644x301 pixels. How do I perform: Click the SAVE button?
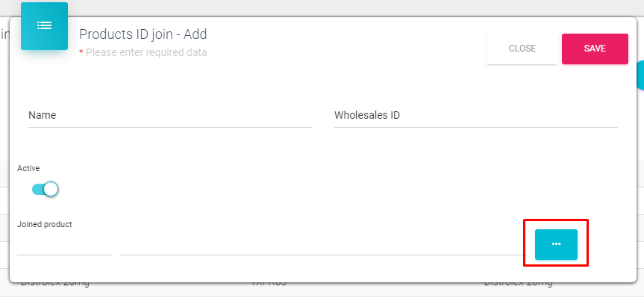pyautogui.click(x=595, y=49)
